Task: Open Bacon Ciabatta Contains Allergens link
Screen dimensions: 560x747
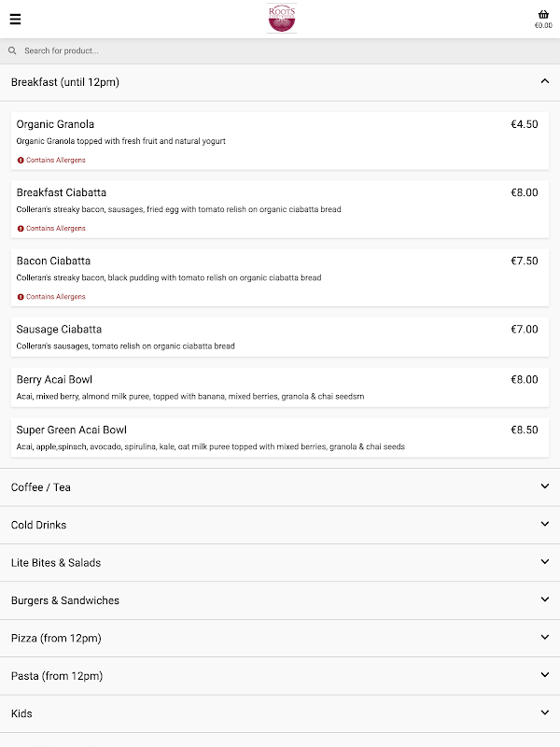Action: pos(55,297)
